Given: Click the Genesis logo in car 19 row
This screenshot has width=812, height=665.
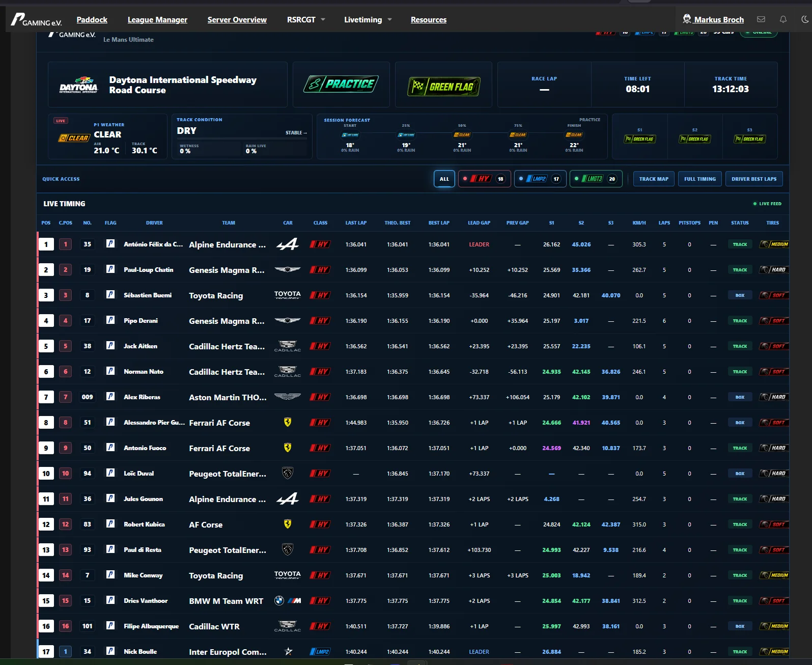Looking at the screenshot, I should click(288, 270).
